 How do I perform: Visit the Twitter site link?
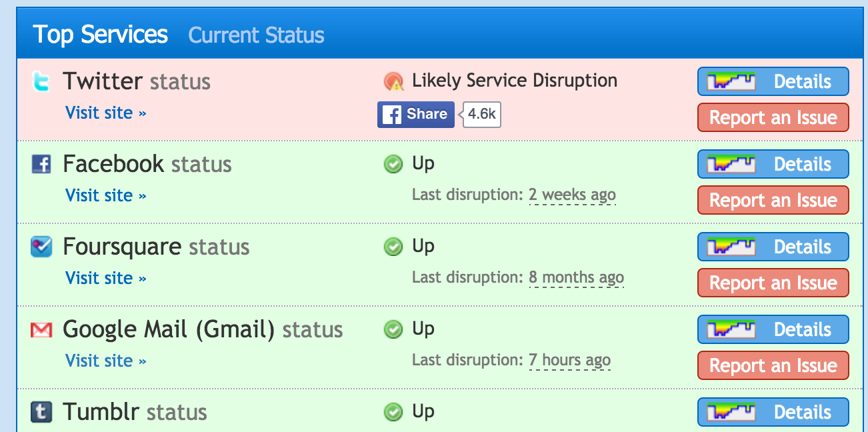[106, 113]
